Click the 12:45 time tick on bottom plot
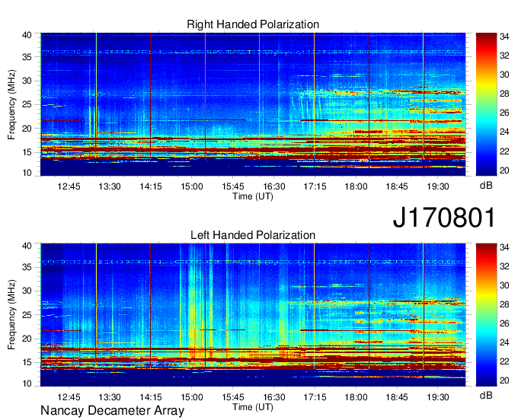 69,397
